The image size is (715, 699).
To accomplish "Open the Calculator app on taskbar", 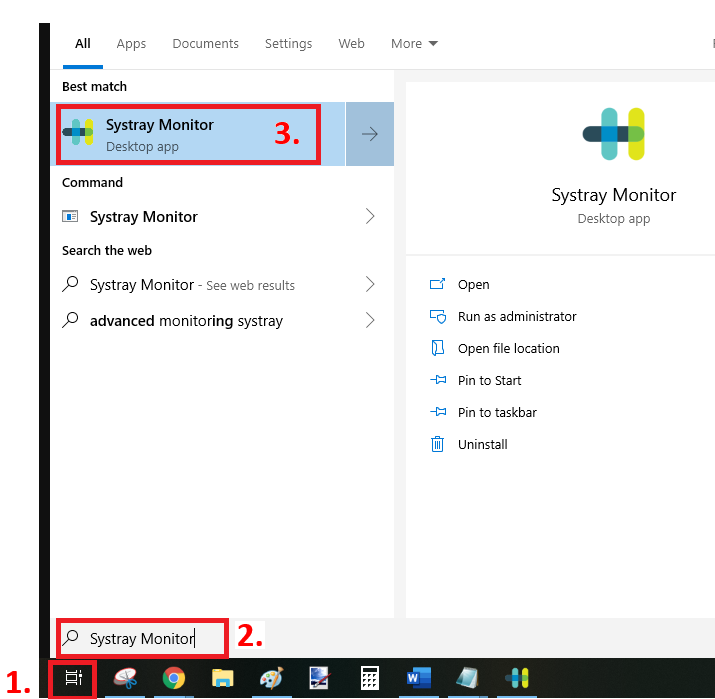I will pyautogui.click(x=369, y=679).
